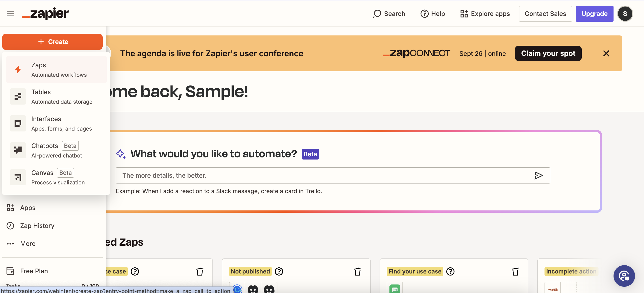Expand More in the sidebar

coord(28,244)
